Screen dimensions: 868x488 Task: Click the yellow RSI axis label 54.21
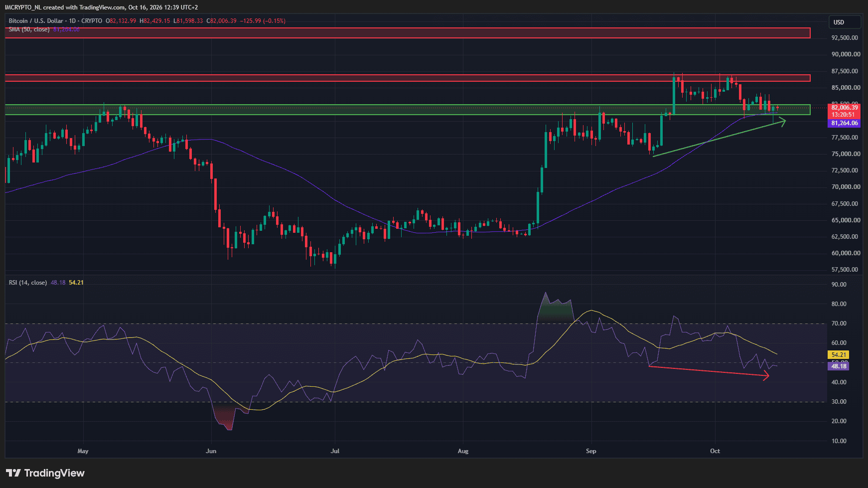[839, 355]
